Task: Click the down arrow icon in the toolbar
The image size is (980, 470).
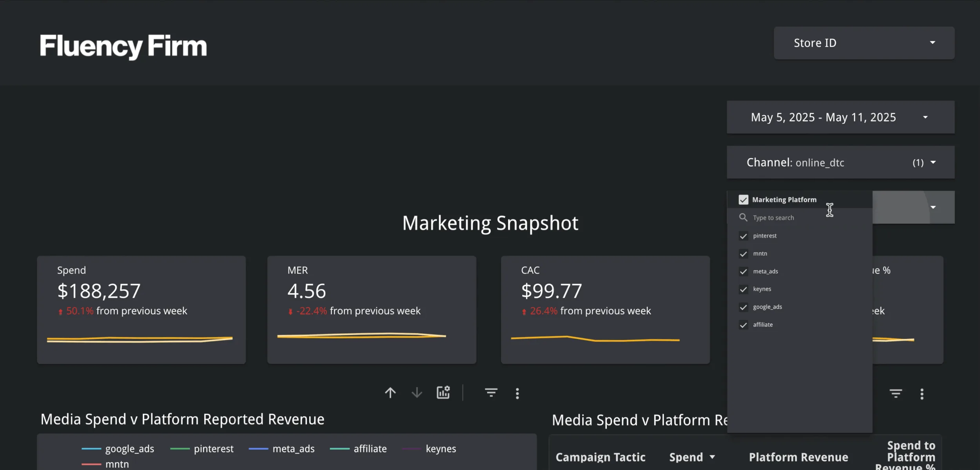Action: point(417,393)
